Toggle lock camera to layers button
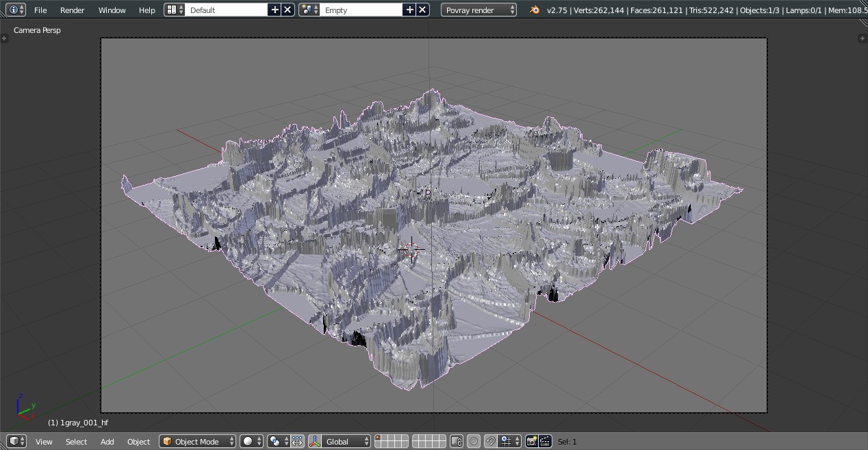Screen dimensions: 868x450 pos(457,442)
